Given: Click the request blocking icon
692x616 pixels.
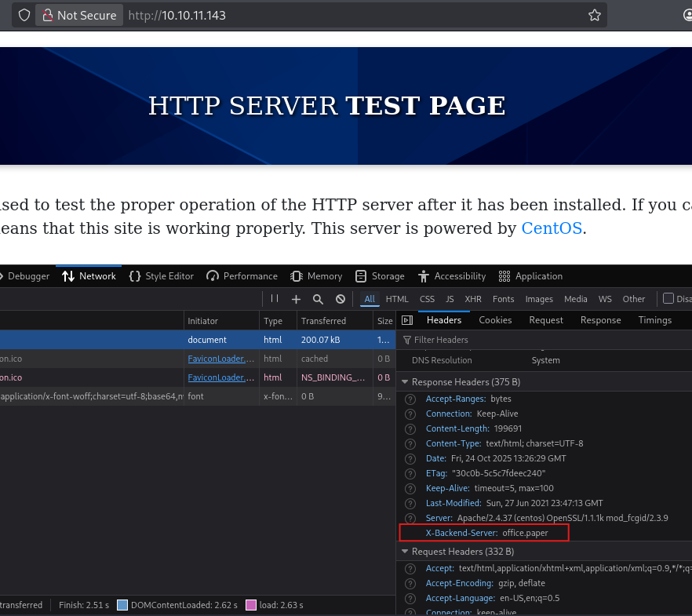Looking at the screenshot, I should [341, 299].
